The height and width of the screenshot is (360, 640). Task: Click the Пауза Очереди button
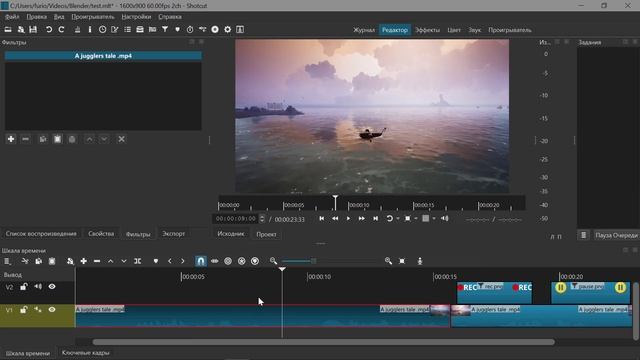click(616, 235)
